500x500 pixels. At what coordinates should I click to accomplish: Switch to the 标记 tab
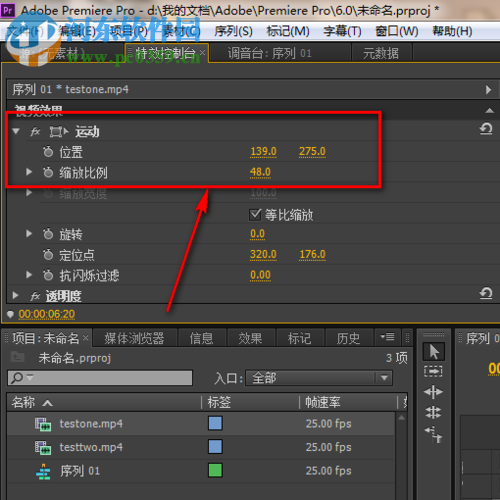pos(300,338)
